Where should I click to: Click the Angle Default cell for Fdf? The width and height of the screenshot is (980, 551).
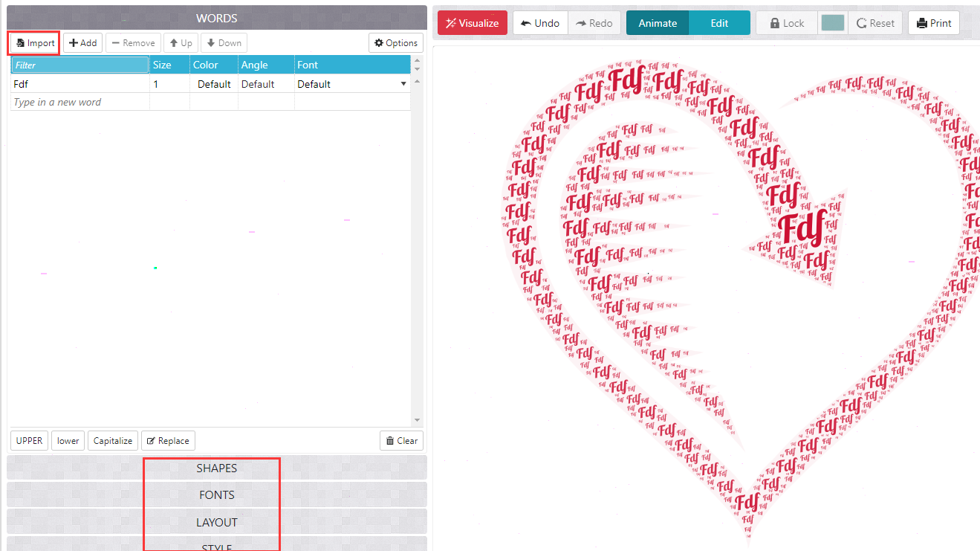coord(266,84)
